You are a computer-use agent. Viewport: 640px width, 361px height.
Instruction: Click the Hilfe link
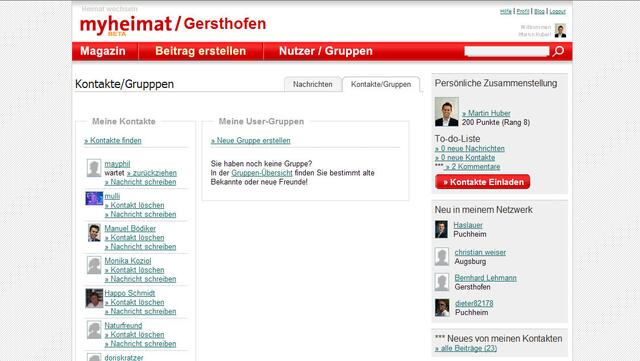[x=506, y=11]
